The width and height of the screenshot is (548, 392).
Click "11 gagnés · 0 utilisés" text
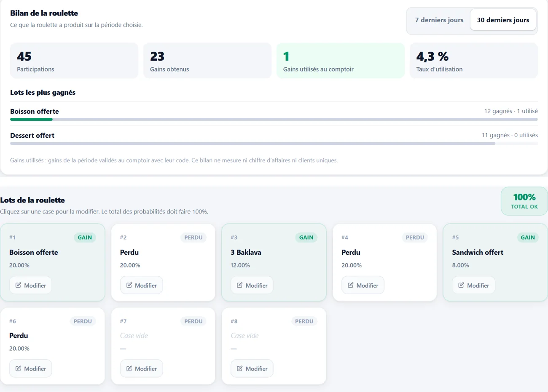[x=510, y=135]
